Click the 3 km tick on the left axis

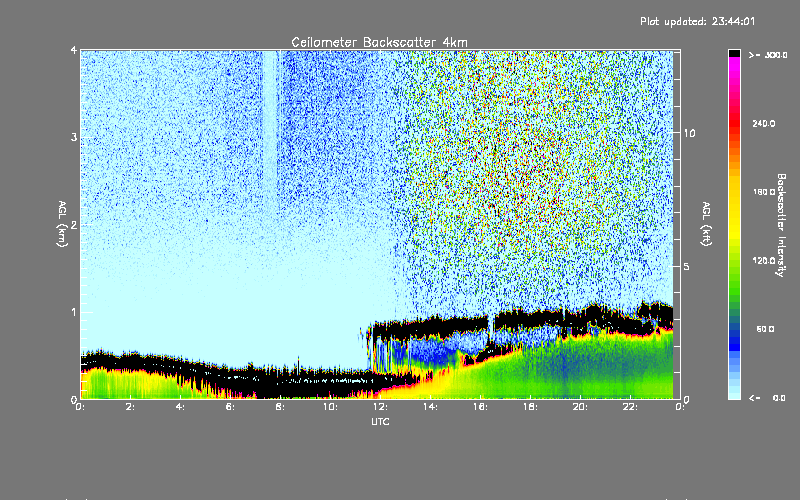74,137
